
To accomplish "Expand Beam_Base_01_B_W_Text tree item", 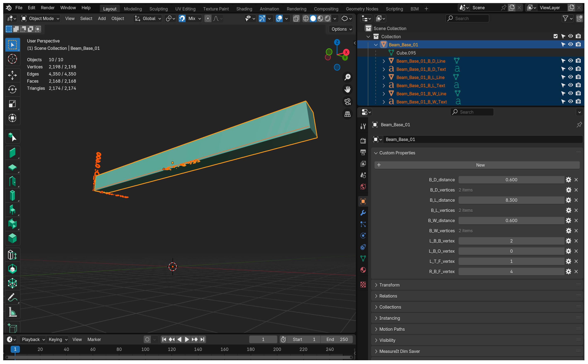I will pos(384,102).
